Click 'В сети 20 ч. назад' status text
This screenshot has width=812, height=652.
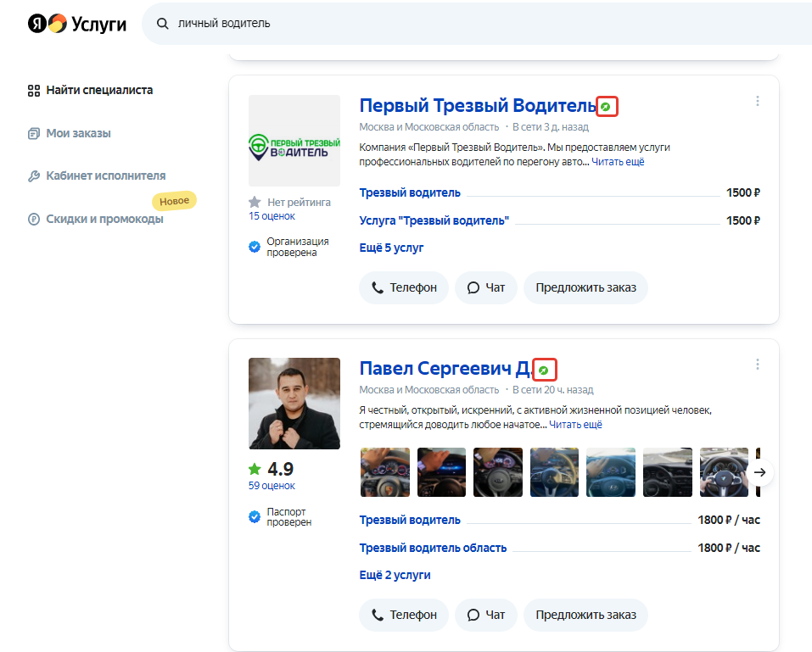[x=552, y=390]
